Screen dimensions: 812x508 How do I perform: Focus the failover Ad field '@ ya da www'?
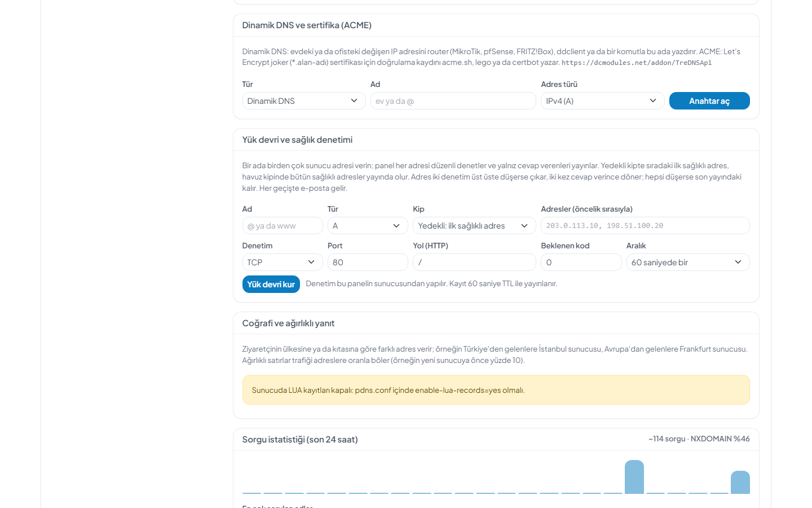pos(283,226)
